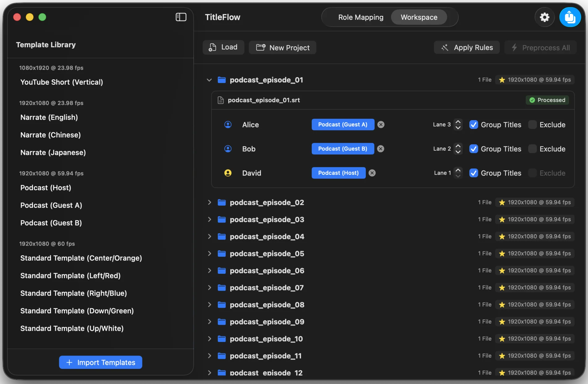Image resolution: width=588 pixels, height=384 pixels.
Task: Click David's yellow speaker avatar icon
Action: pos(228,173)
